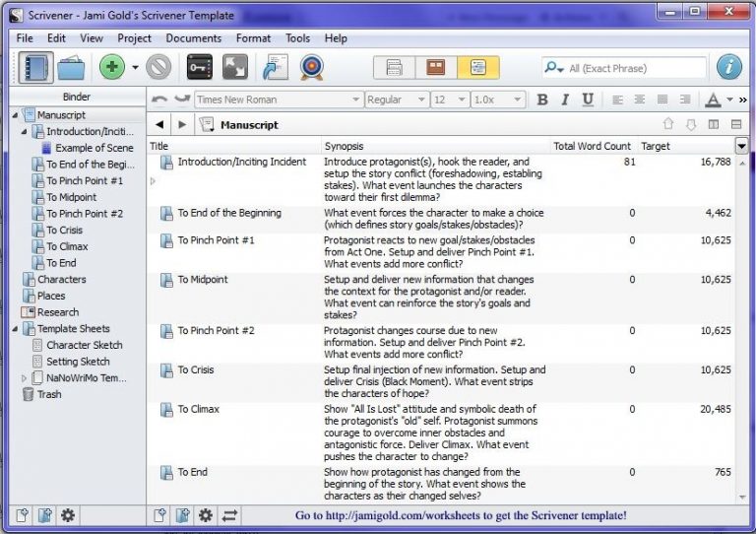Open outliner columns dropdown arrow button
The height and width of the screenshot is (534, 756).
point(741,145)
